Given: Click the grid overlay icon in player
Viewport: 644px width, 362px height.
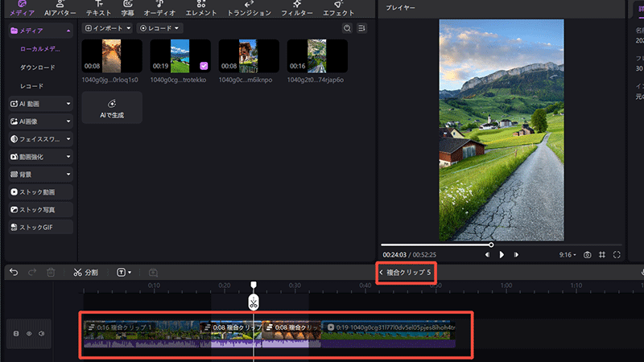Looking at the screenshot, I should point(602,254).
